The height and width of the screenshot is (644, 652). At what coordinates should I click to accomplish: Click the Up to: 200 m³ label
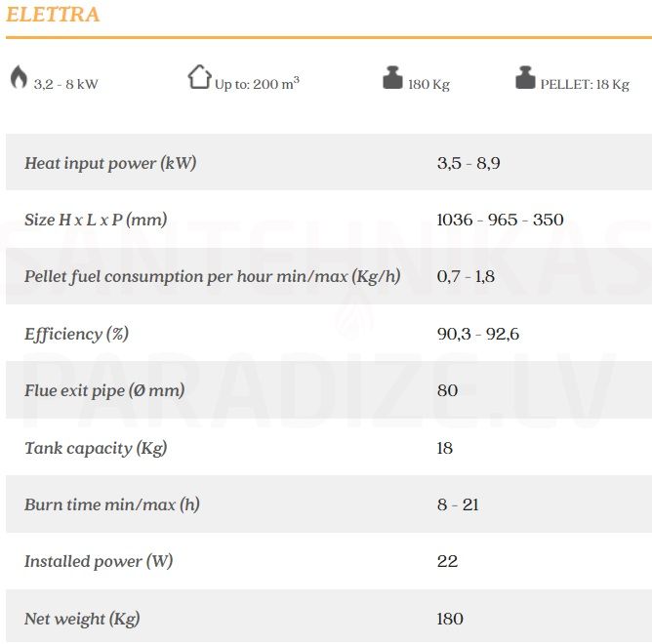pyautogui.click(x=257, y=84)
